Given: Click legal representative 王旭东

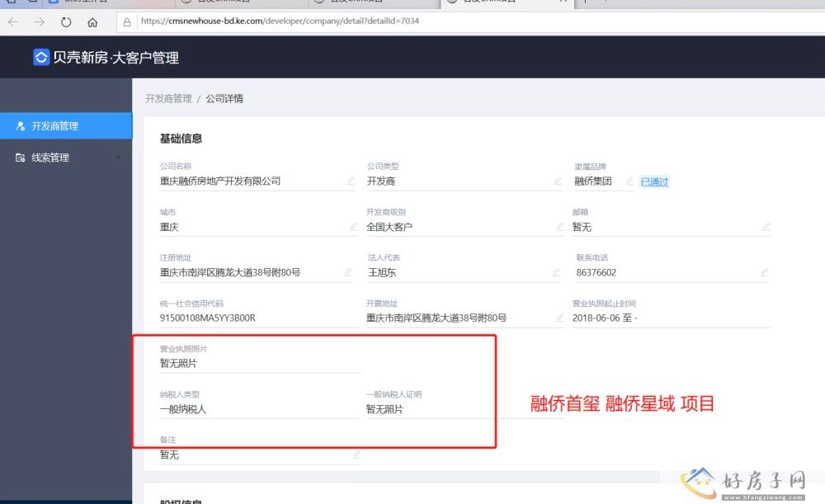Looking at the screenshot, I should click(382, 272).
